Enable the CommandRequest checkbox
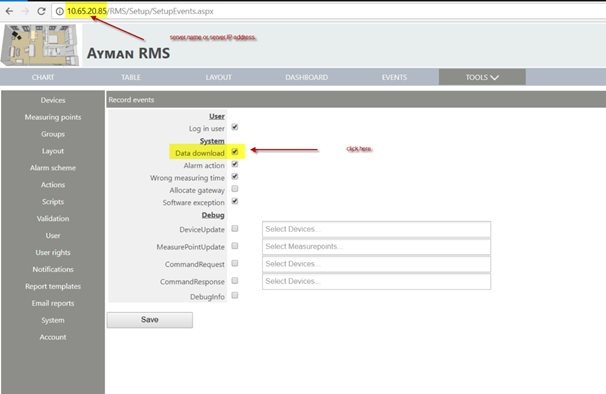Viewport: 606px width, 394px height. click(x=235, y=263)
